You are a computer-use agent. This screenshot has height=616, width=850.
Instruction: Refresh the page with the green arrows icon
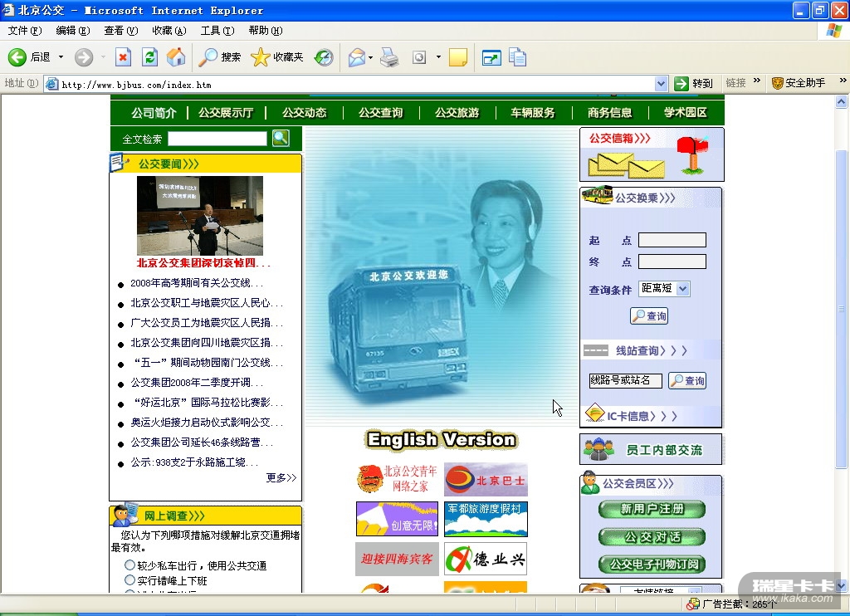[x=149, y=57]
